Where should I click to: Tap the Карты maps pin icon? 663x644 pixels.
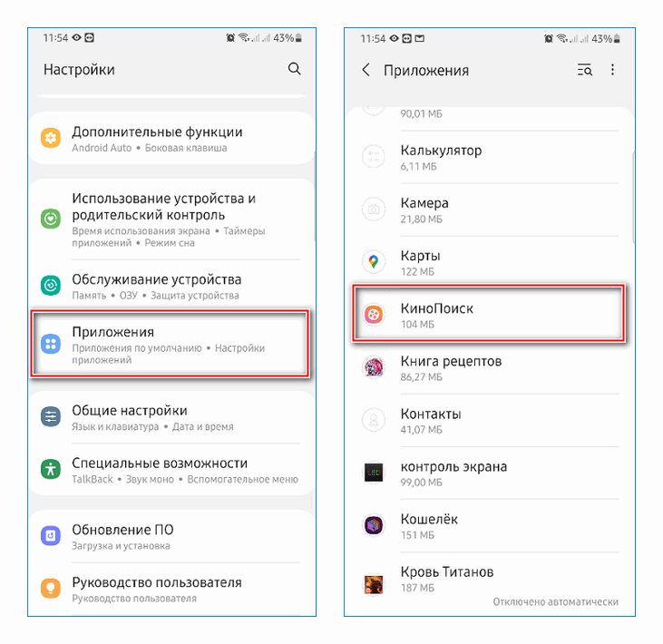pyautogui.click(x=374, y=262)
